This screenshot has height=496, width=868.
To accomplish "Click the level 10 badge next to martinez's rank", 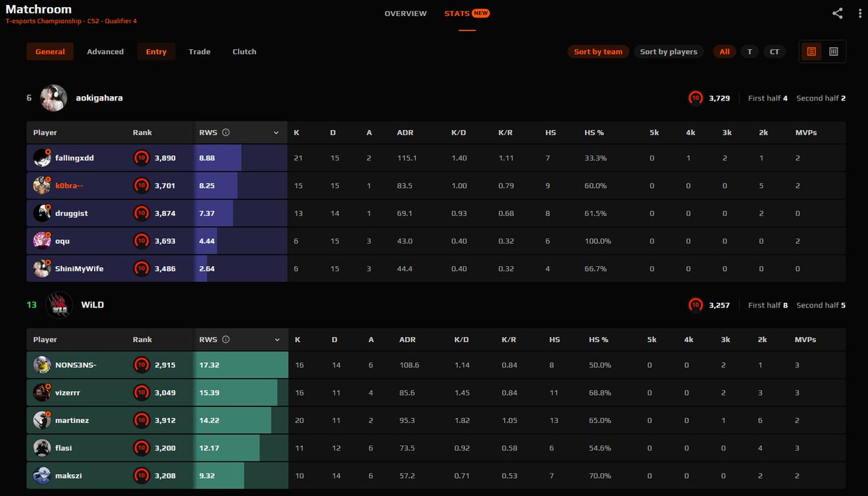I will (142, 420).
